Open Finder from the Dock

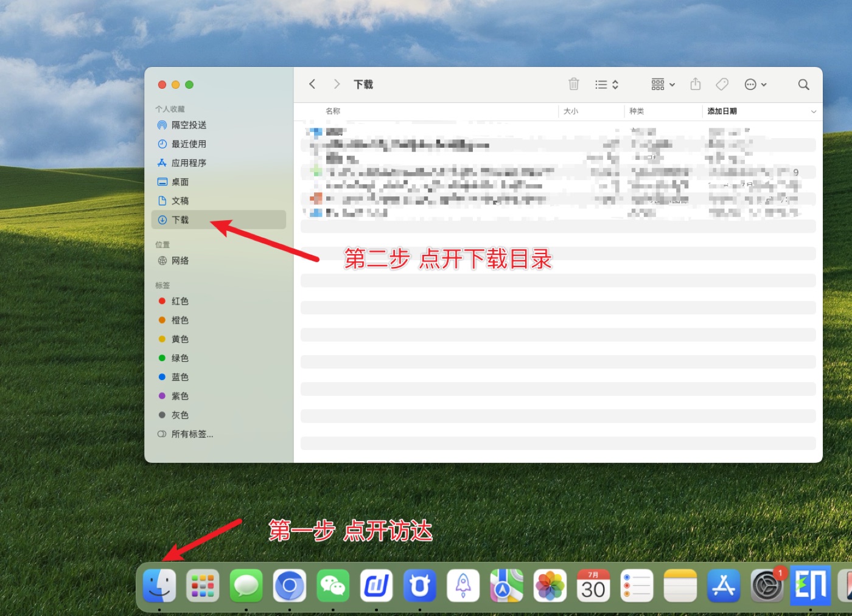(x=159, y=586)
